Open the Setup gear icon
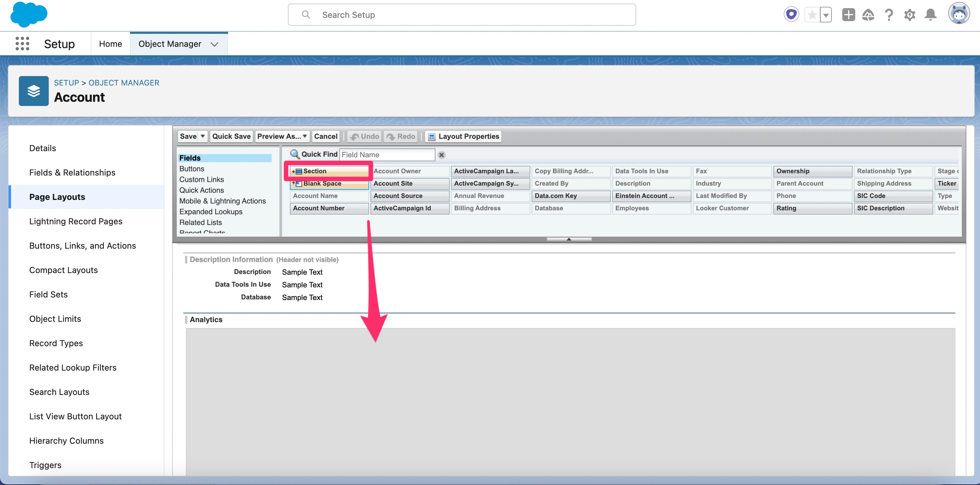980x485 pixels. point(909,15)
